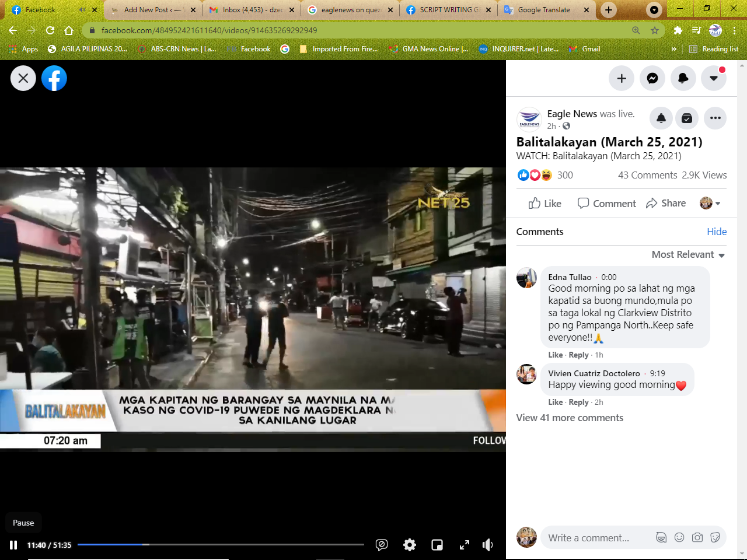The image size is (747, 560).
Task: Click the Create plus icon
Action: pyautogui.click(x=622, y=78)
